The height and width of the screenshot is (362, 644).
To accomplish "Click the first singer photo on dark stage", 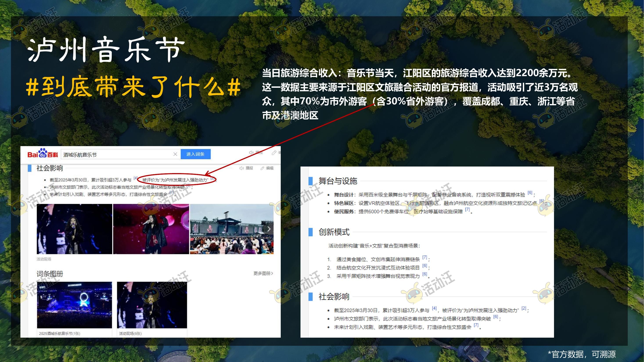I will (x=74, y=229).
